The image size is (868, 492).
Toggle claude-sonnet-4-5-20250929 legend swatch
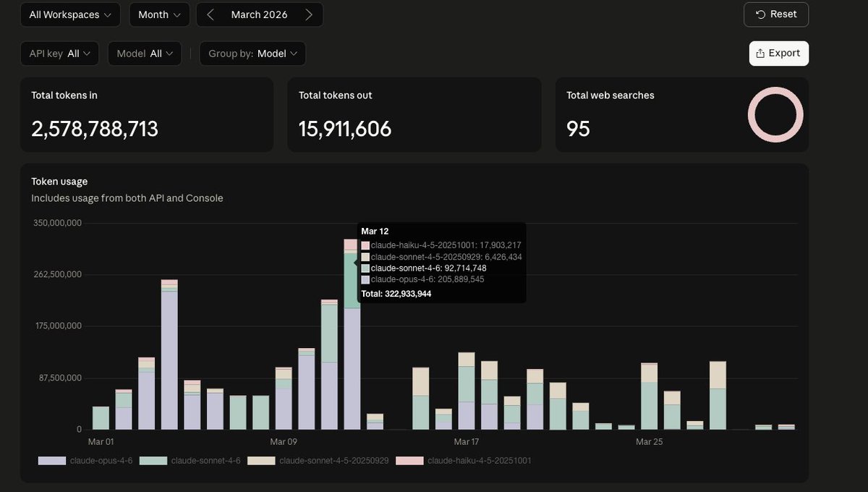pyautogui.click(x=261, y=460)
